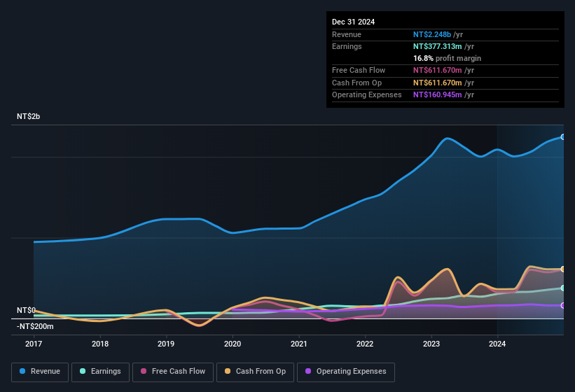Click the 16.8% profit margin text
Image resolution: width=575 pixels, height=392 pixels.
point(447,58)
